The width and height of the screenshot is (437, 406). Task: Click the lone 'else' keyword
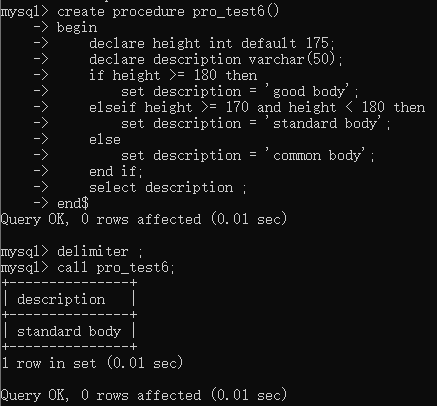[105, 140]
